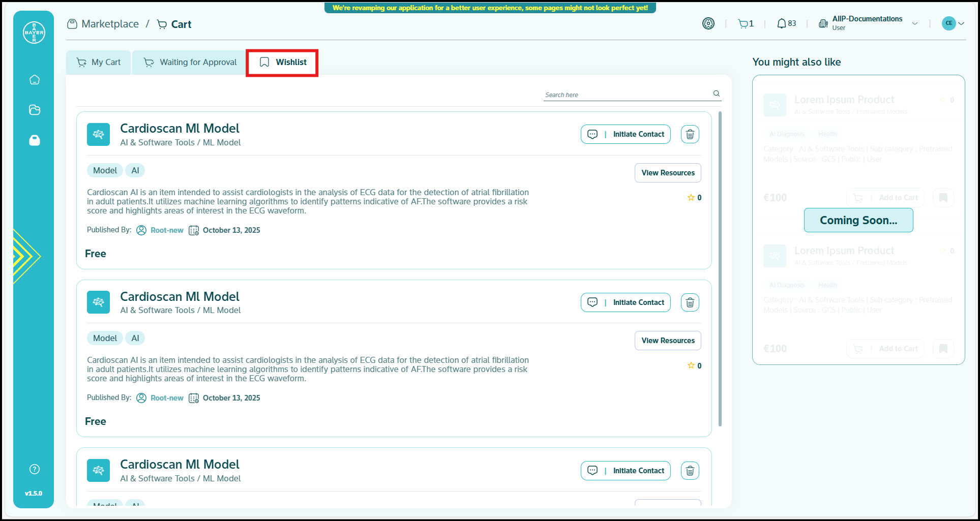The image size is (980, 521).
Task: Expand the sidebar with the yellow chevron arrows
Action: click(24, 256)
